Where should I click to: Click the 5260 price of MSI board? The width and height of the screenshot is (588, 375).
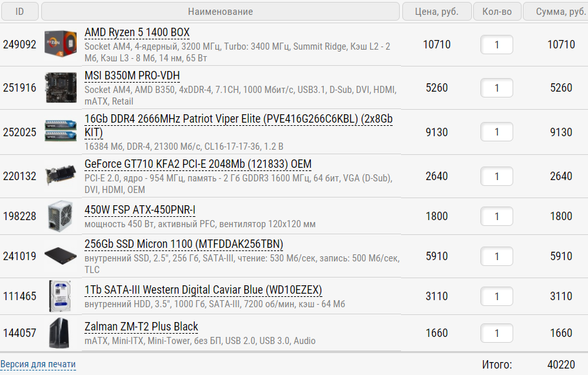[436, 88]
